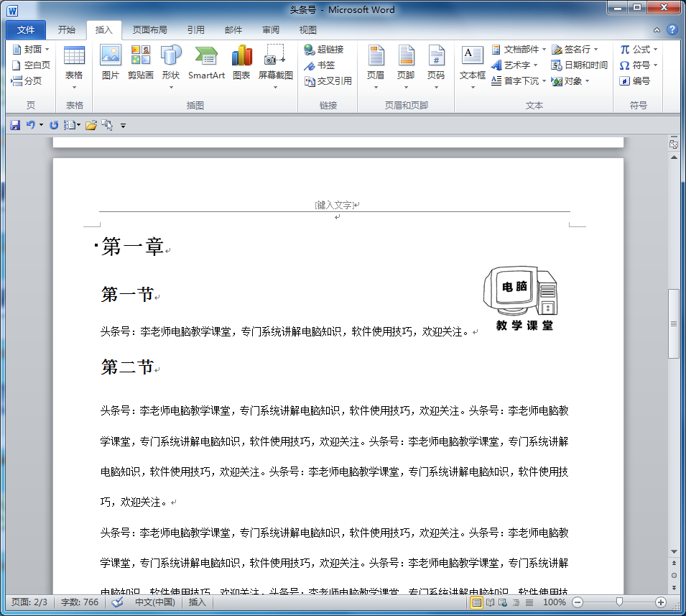
Task: Switch to Mailings (邮件) tab
Action: (x=233, y=29)
